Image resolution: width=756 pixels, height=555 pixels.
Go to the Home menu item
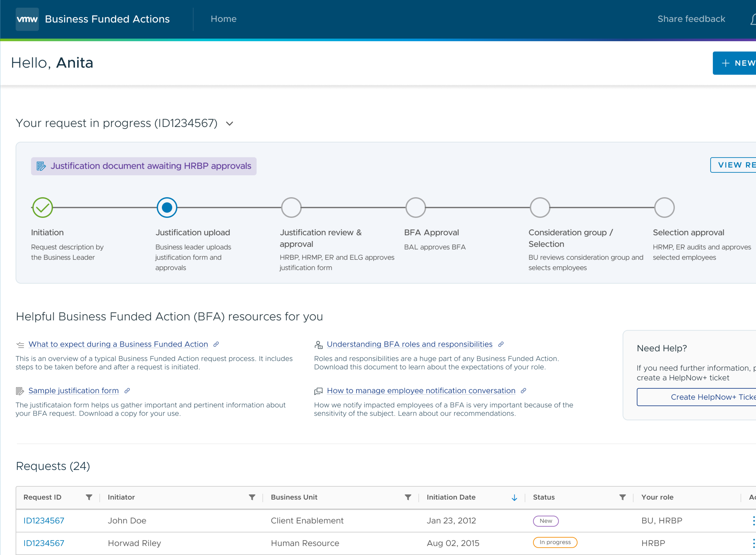pyautogui.click(x=224, y=19)
